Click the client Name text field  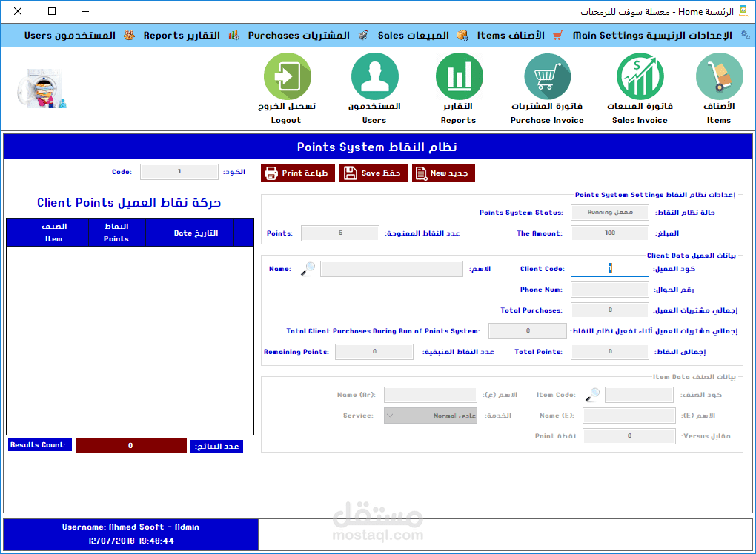point(391,269)
